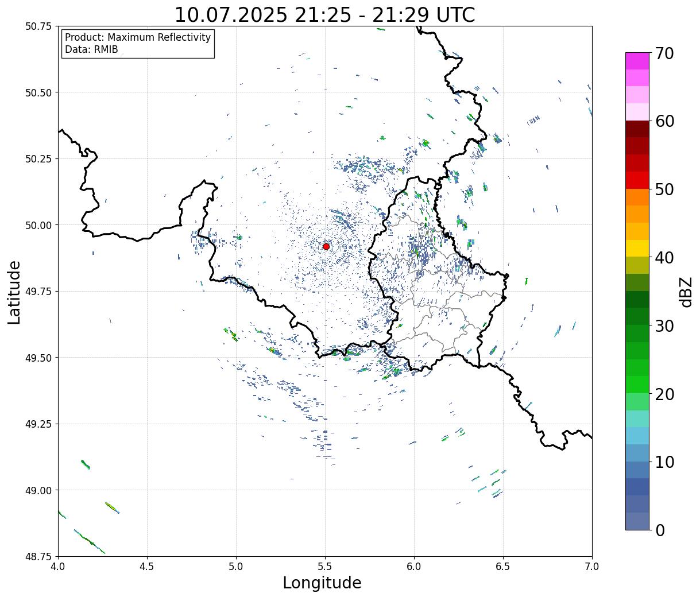Click the 'Longitude' axis label
This screenshot has height=597, width=700.
(x=322, y=583)
